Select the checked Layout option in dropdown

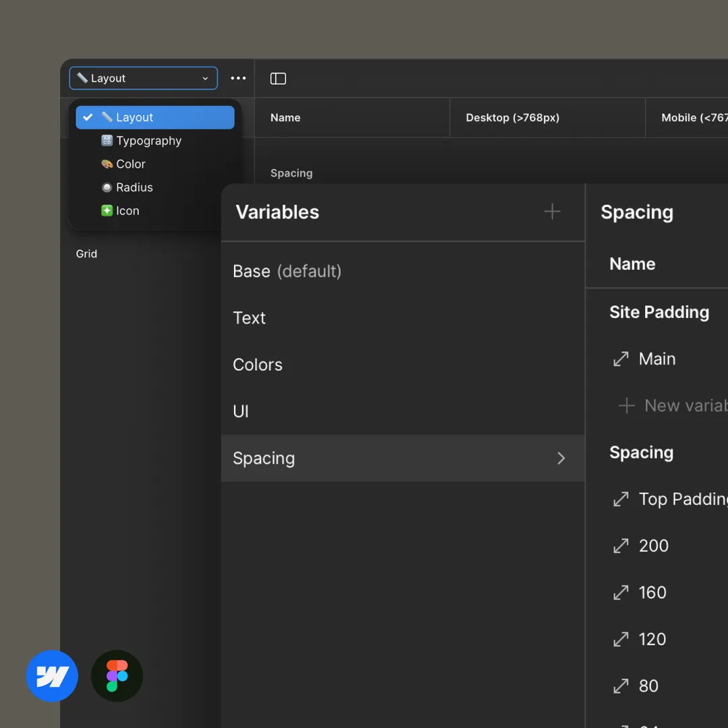[x=155, y=117]
